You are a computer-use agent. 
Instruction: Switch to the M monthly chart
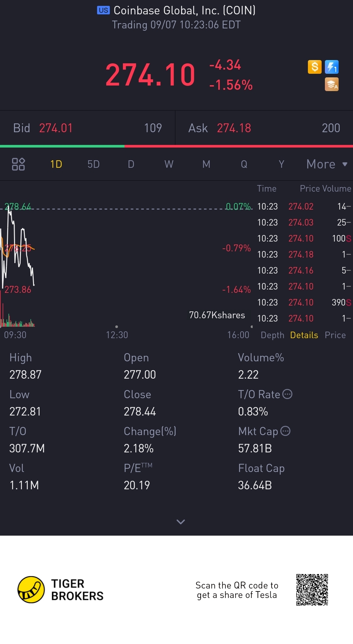click(x=206, y=164)
